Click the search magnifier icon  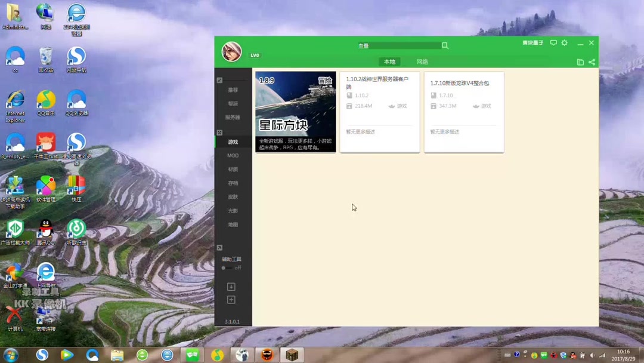point(444,45)
